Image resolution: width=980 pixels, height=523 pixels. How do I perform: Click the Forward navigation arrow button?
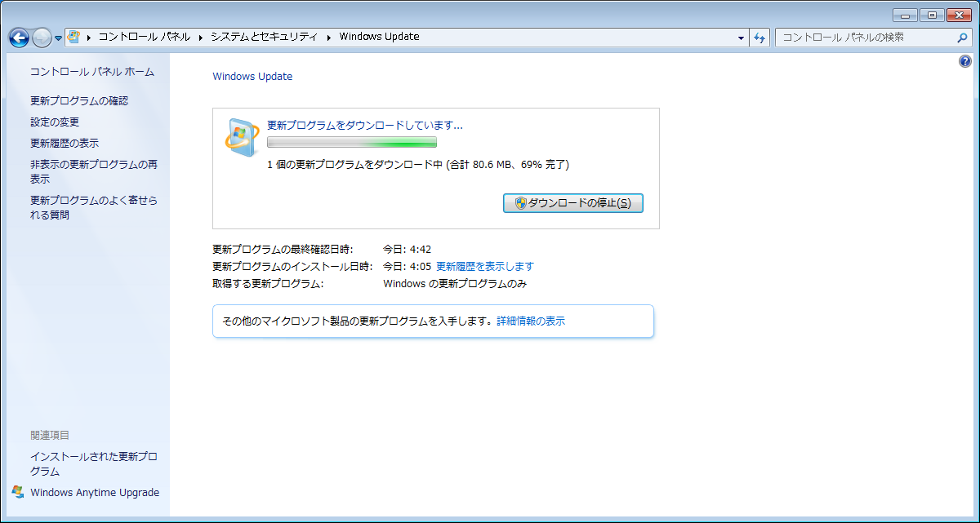(42, 38)
